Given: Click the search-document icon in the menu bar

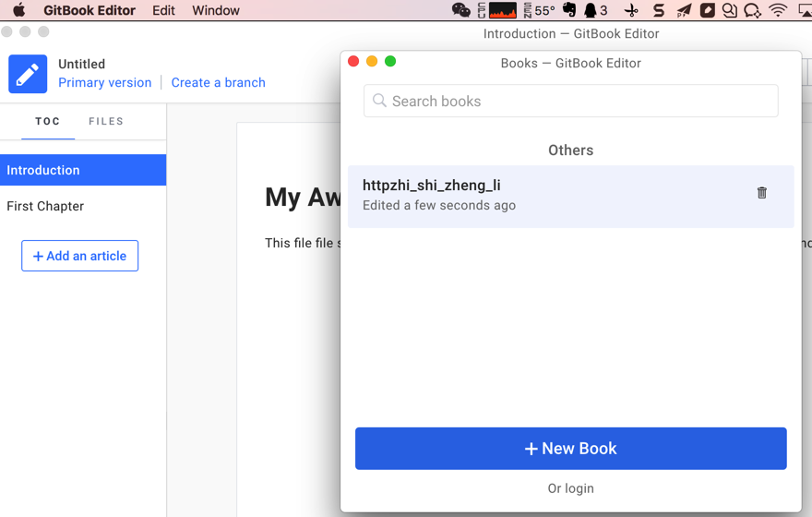Looking at the screenshot, I should pos(730,10).
